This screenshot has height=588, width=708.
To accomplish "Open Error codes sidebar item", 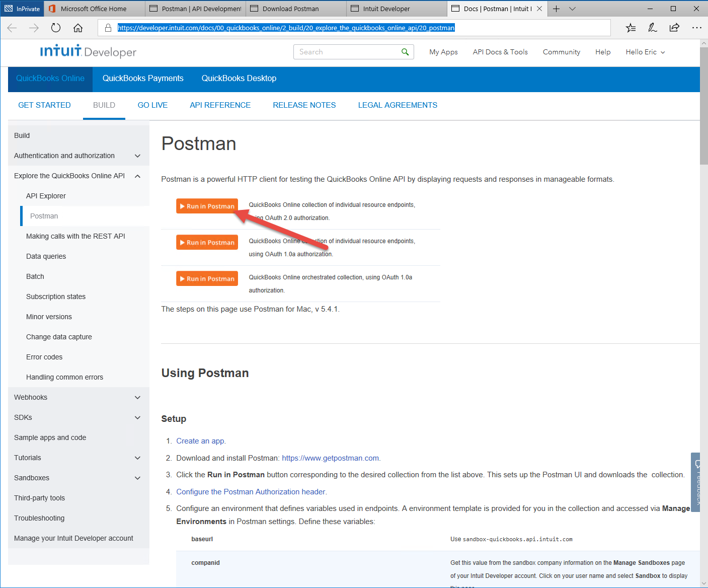I will (x=44, y=357).
